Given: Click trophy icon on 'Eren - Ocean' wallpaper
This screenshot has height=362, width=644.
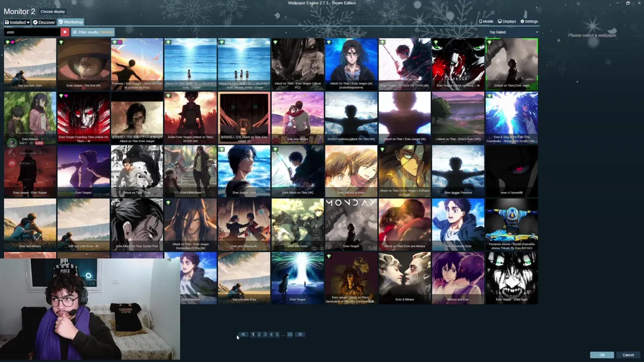Looking at the screenshot, I should [168, 42].
